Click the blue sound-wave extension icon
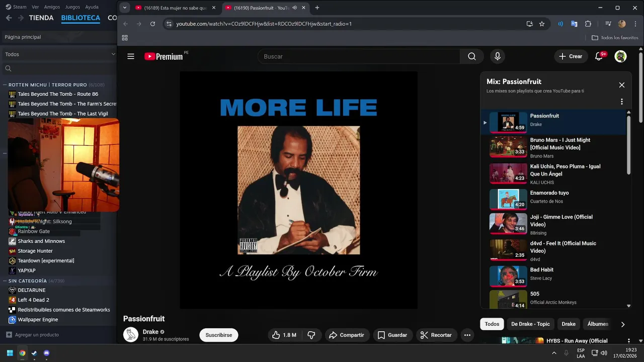 pos(560,24)
